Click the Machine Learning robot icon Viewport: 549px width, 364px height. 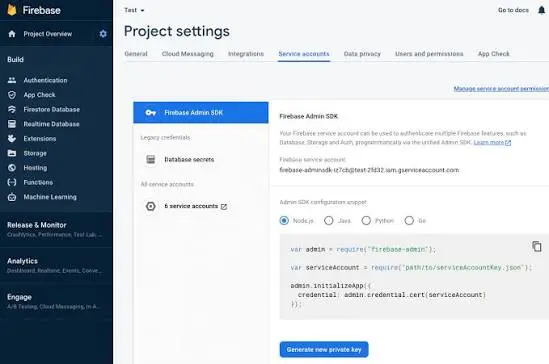pyautogui.click(x=12, y=197)
